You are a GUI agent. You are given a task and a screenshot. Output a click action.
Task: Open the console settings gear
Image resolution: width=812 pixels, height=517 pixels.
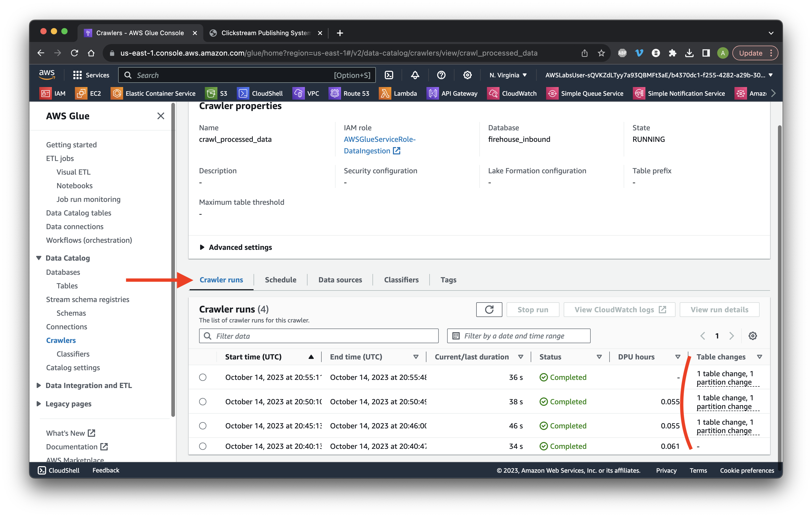click(x=467, y=75)
